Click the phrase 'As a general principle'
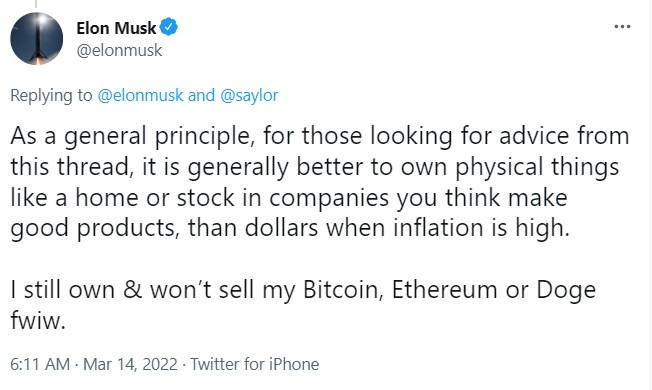Viewport: 652px width, 390px height. click(x=132, y=136)
